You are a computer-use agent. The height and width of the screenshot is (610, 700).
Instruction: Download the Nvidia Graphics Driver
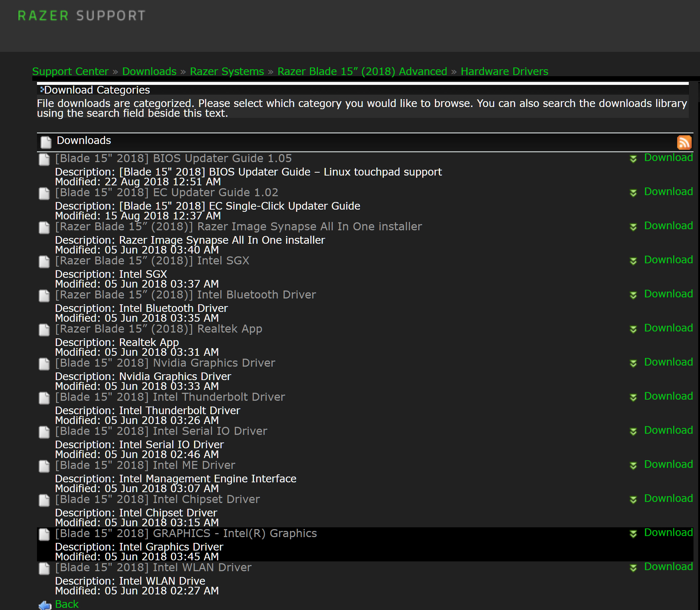coord(668,362)
